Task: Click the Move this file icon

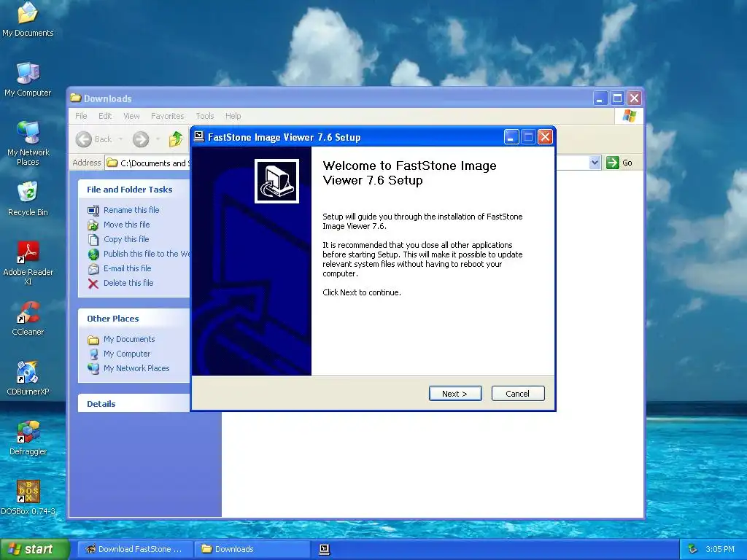Action: 93,225
